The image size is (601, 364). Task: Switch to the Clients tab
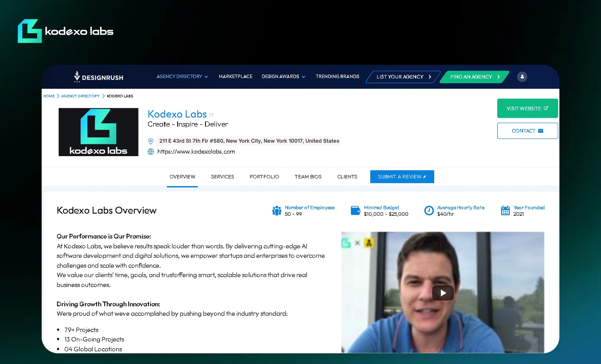click(x=347, y=177)
